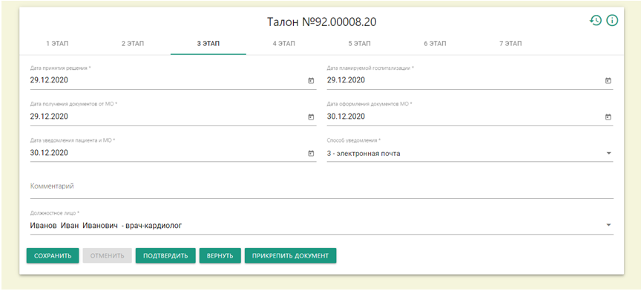644x291 pixels.
Task: Open the 7 ЭТАП tab
Action: (x=510, y=44)
